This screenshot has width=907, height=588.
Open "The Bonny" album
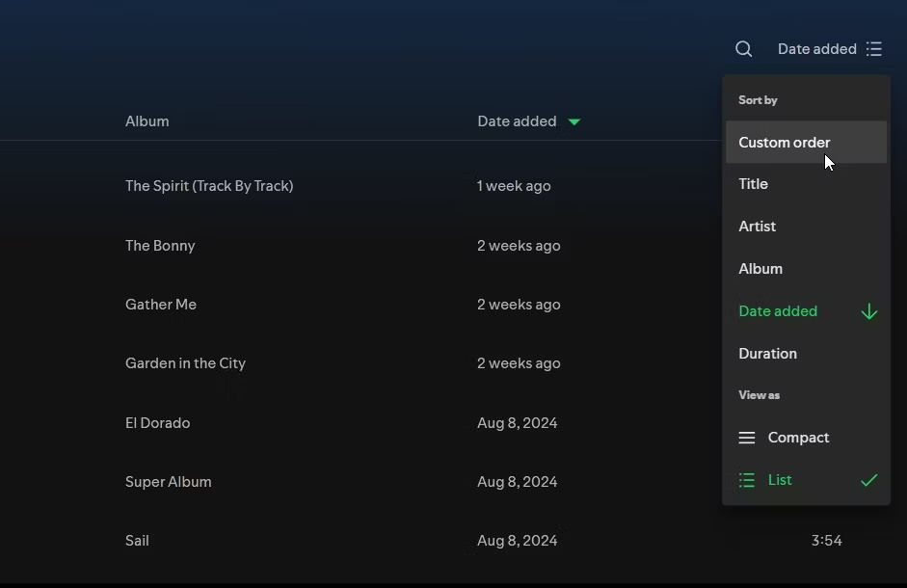(x=160, y=245)
